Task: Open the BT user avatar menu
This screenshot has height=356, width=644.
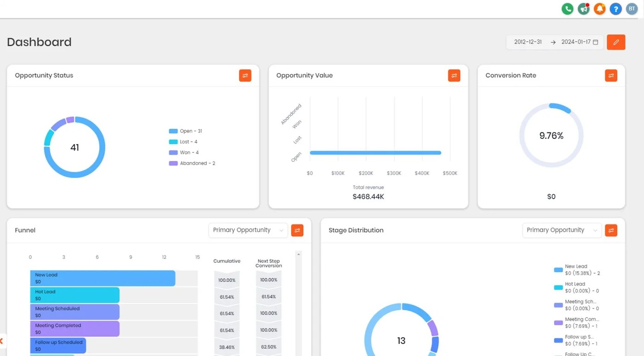Action: point(632,9)
